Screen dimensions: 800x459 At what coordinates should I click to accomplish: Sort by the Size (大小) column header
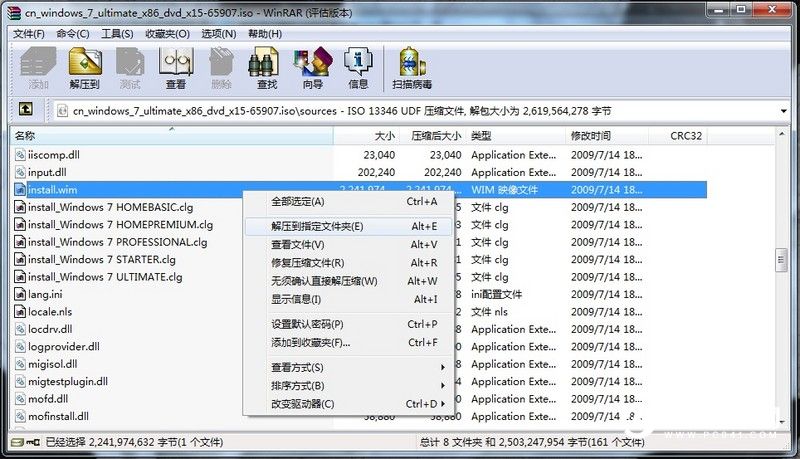[366, 136]
